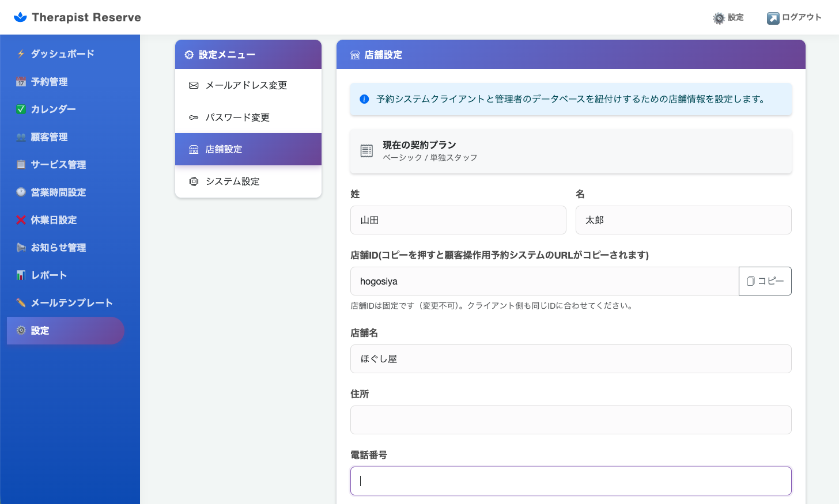
Task: Click the logout arrow icon
Action: (x=773, y=18)
